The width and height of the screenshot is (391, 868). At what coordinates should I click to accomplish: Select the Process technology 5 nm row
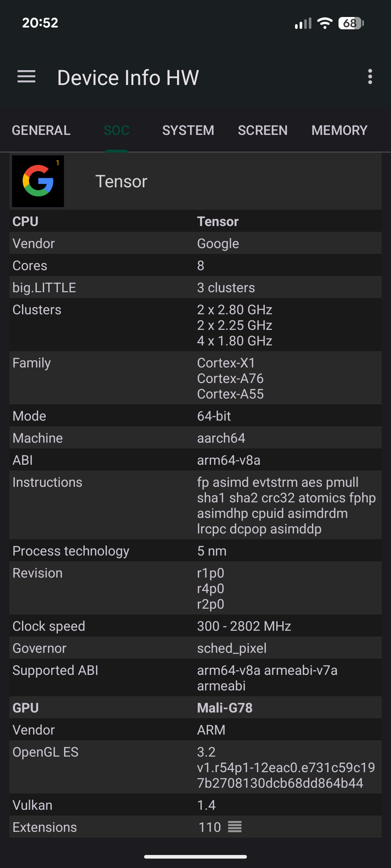pos(195,551)
